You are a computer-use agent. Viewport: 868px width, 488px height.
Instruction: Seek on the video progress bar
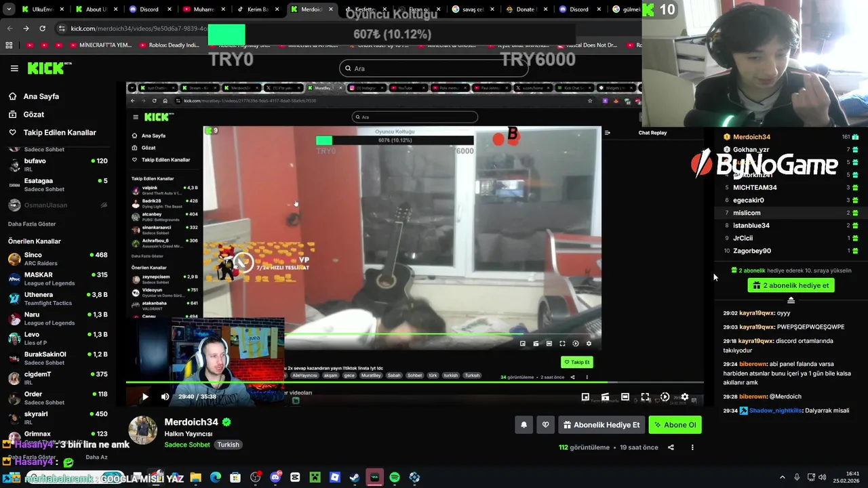(x=414, y=383)
